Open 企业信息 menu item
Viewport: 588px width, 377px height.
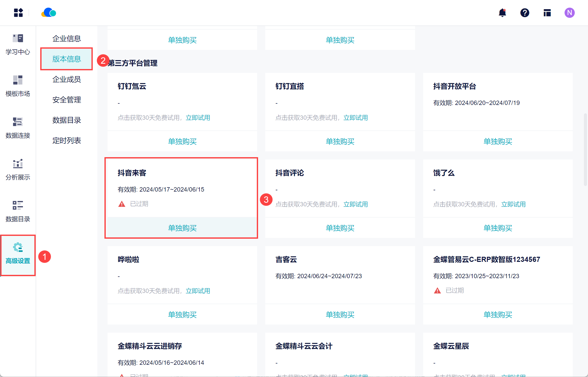coord(66,38)
